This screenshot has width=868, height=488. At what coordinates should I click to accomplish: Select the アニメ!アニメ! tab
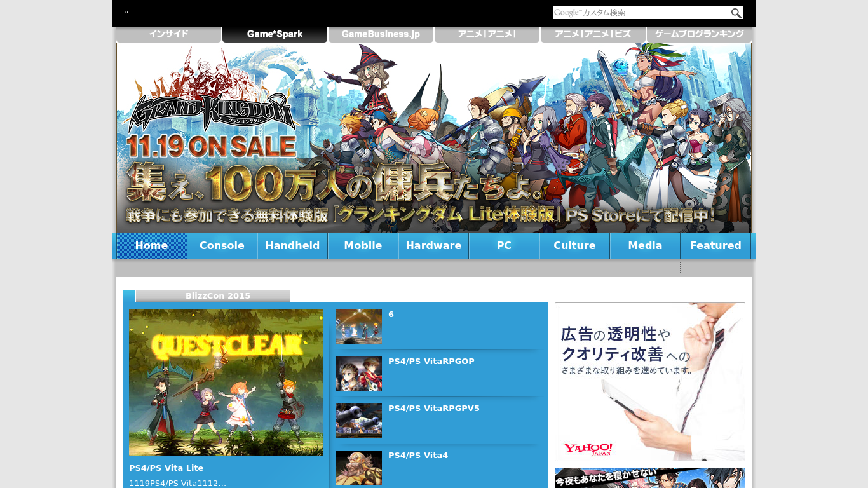(487, 34)
